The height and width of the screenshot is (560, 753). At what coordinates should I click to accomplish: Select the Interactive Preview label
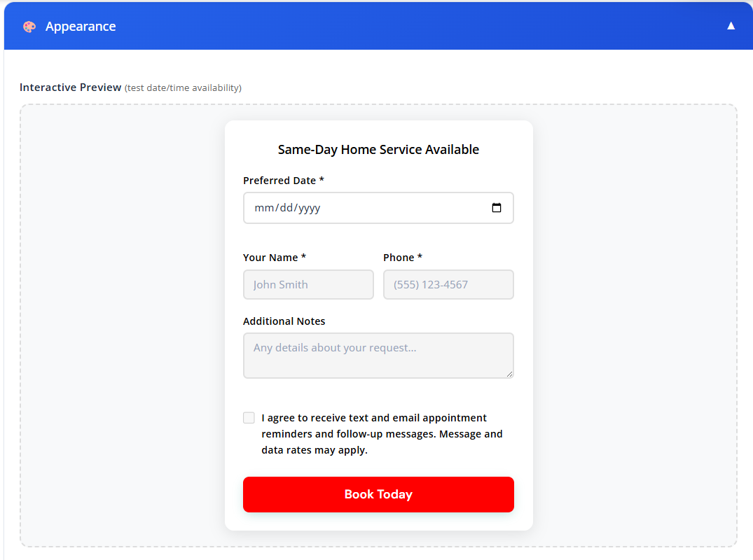[x=70, y=87]
